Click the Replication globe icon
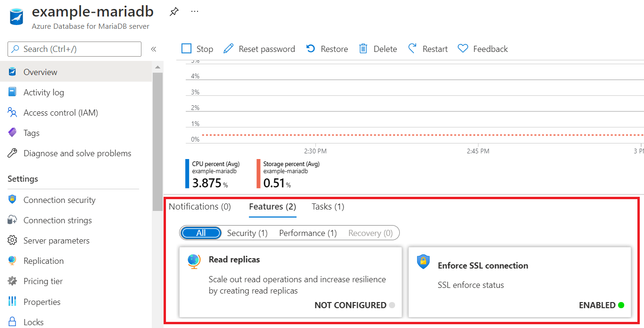 [12, 261]
